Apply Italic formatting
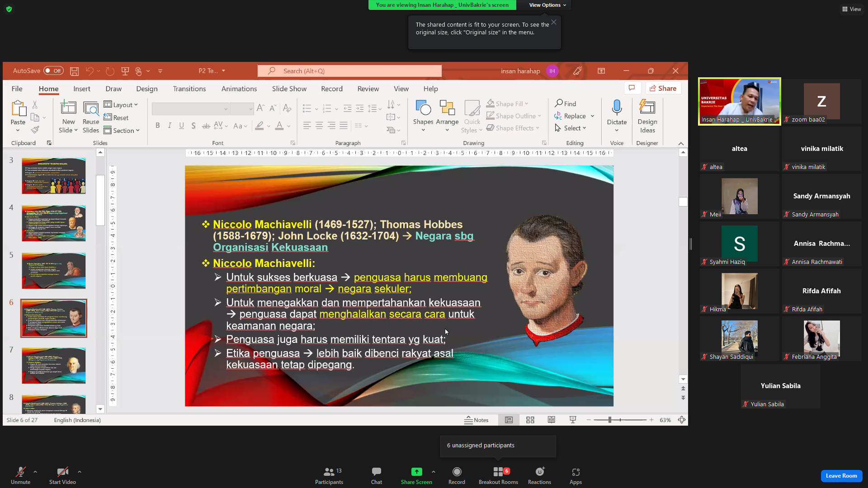This screenshot has height=488, width=868. [x=170, y=126]
